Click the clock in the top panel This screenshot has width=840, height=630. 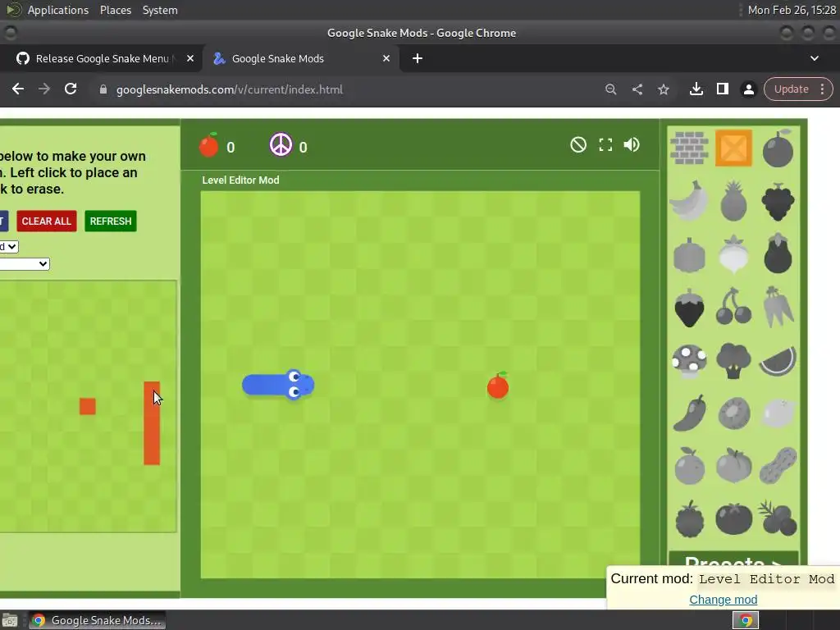[x=792, y=10]
